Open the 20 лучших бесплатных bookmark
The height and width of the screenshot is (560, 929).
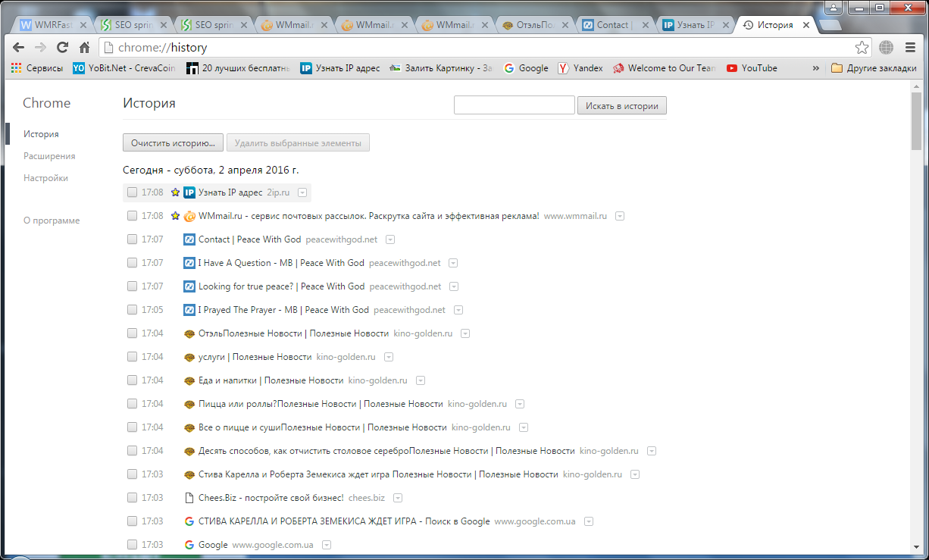click(x=237, y=68)
